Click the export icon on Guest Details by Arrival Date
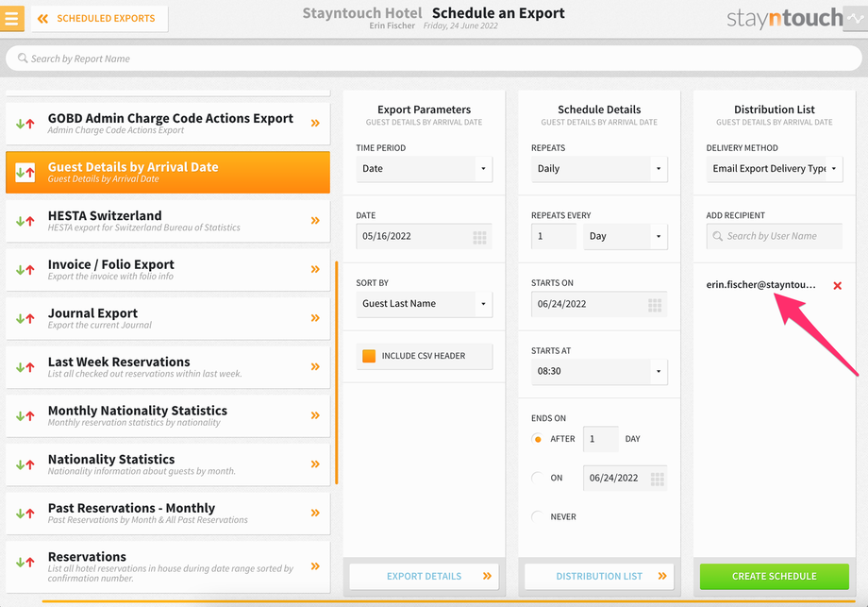This screenshot has height=607, width=868. [25, 172]
